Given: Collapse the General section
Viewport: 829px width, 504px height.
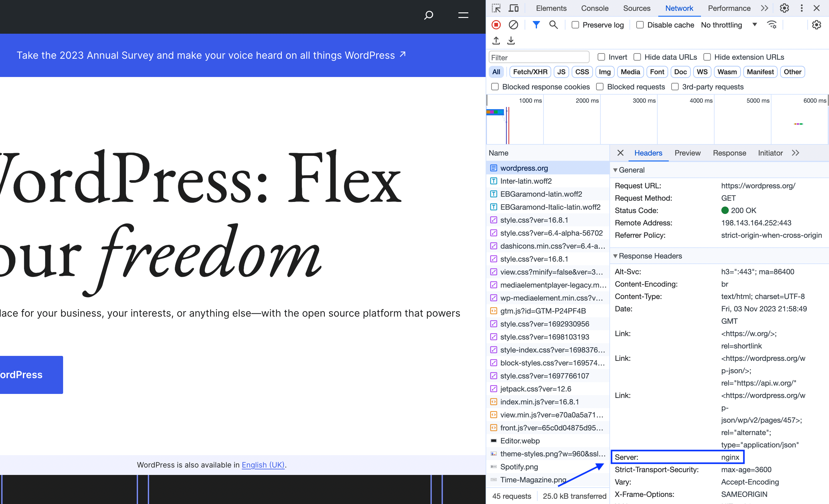Looking at the screenshot, I should click(616, 170).
